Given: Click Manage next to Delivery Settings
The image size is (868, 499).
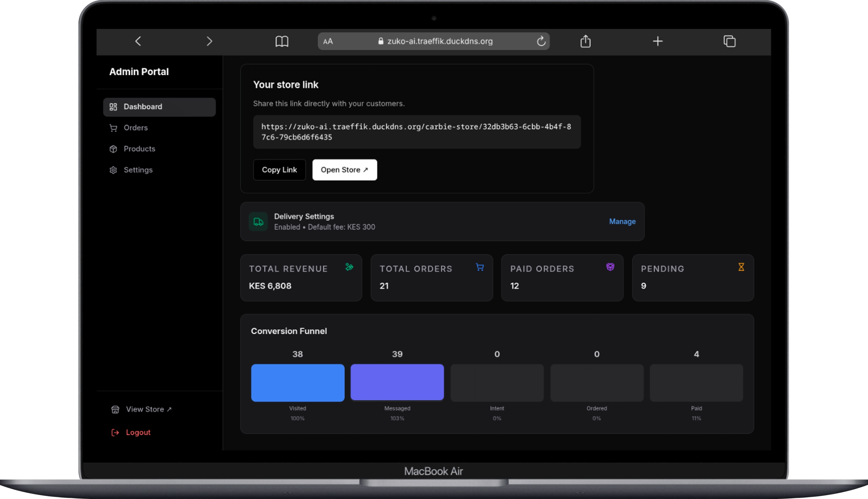Looking at the screenshot, I should pyautogui.click(x=622, y=222).
